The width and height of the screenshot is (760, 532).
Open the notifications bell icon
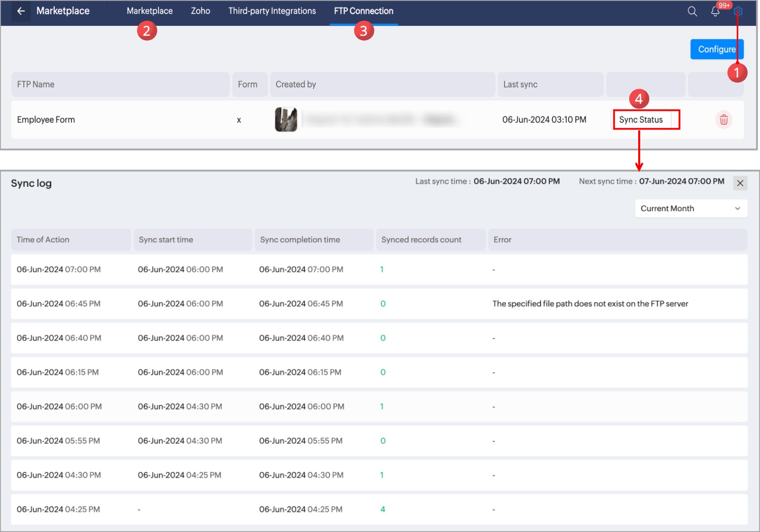[715, 12]
